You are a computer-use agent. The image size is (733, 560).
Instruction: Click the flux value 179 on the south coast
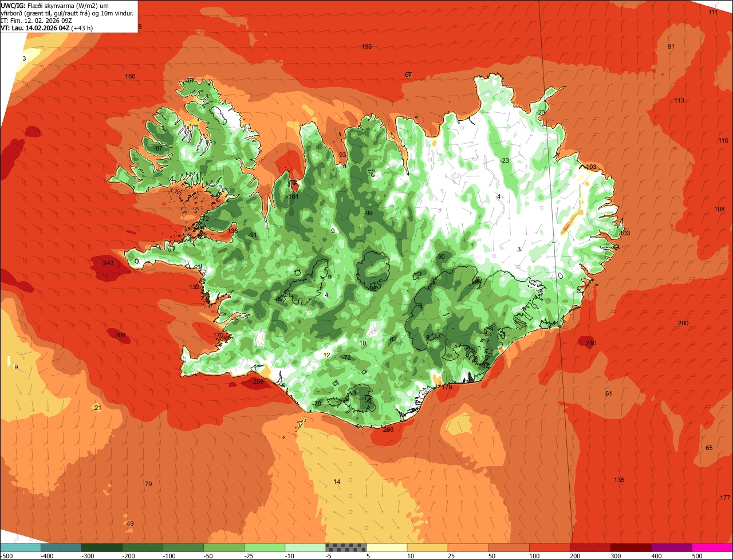(447, 387)
